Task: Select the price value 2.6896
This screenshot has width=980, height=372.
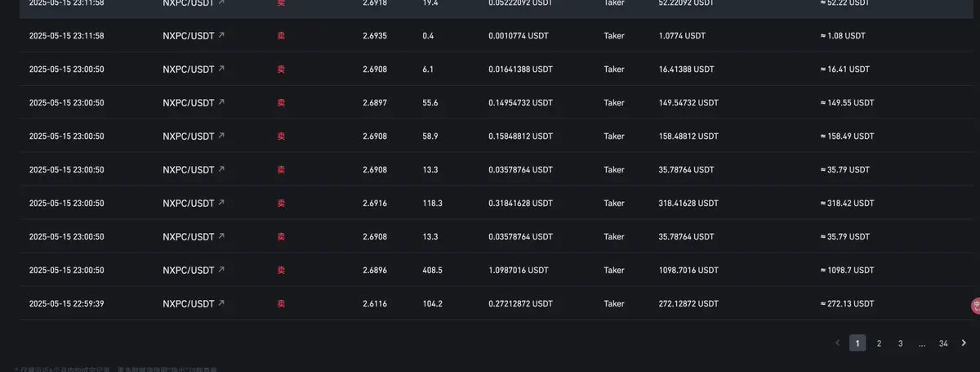Action: pyautogui.click(x=375, y=270)
